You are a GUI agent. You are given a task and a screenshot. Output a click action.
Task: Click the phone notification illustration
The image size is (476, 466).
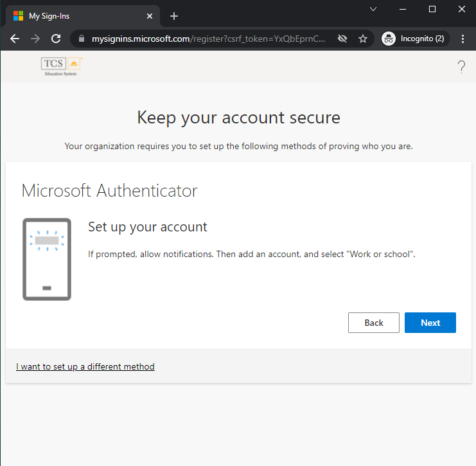[47, 259]
